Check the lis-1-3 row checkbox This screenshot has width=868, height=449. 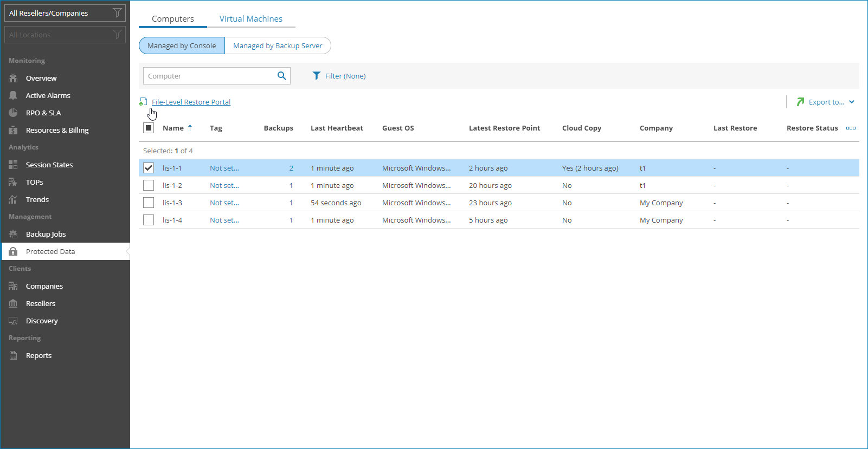click(x=149, y=203)
